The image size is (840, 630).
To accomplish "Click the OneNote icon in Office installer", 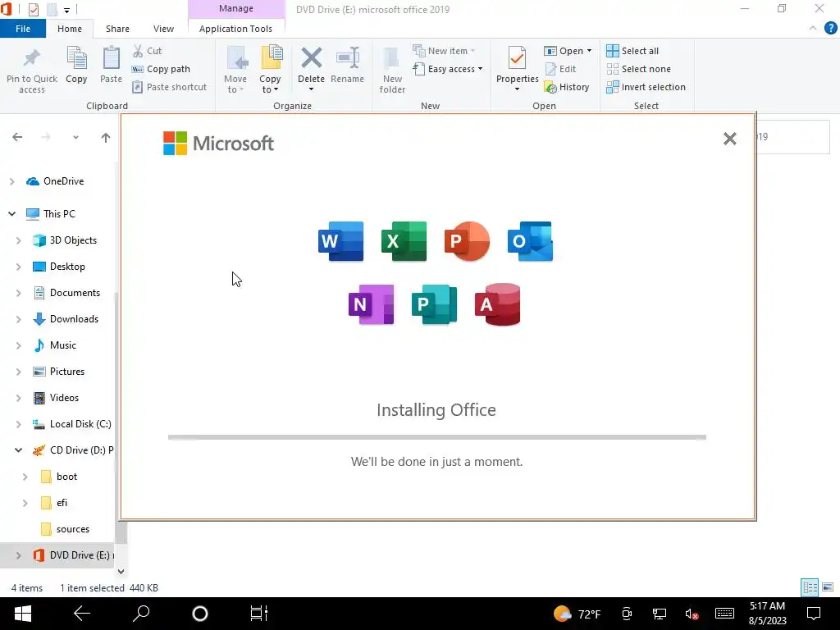I will pyautogui.click(x=372, y=304).
